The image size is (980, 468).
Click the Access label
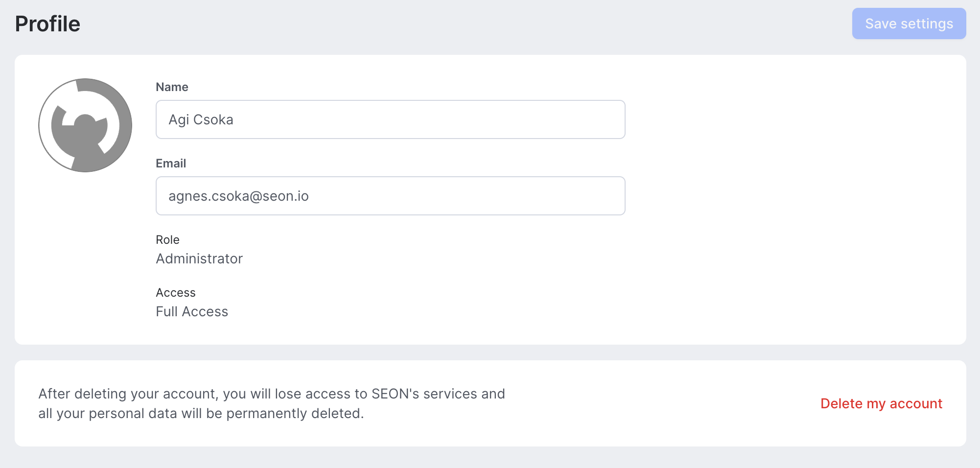coord(176,293)
